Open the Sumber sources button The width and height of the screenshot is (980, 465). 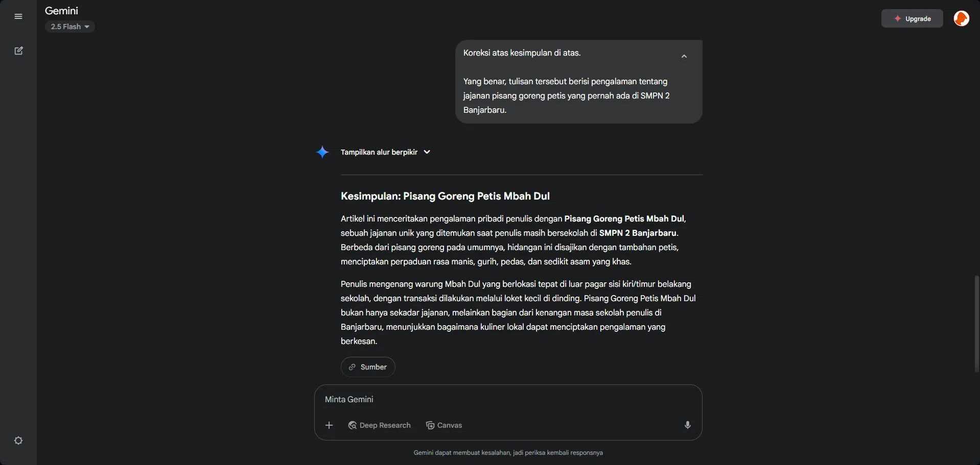click(368, 367)
